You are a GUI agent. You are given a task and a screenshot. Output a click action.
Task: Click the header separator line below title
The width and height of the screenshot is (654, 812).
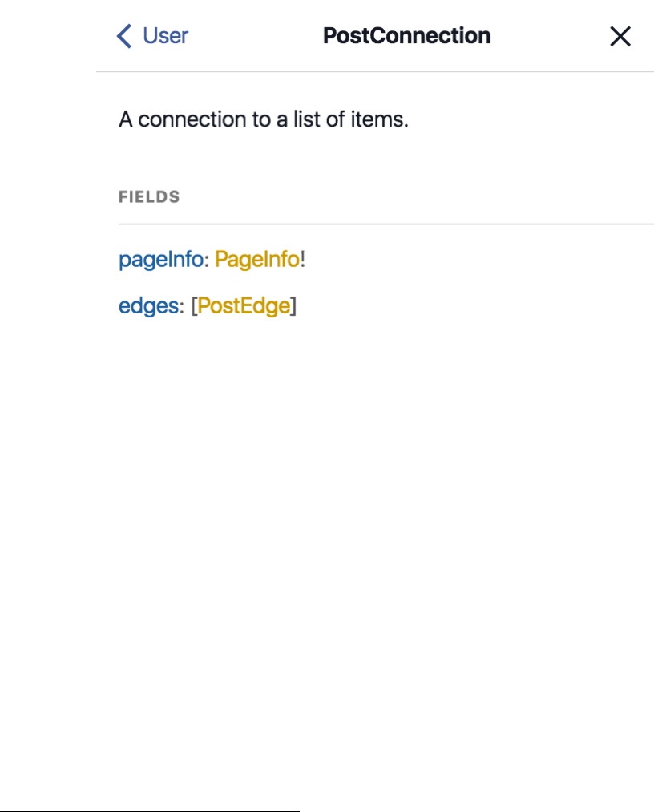[375, 72]
